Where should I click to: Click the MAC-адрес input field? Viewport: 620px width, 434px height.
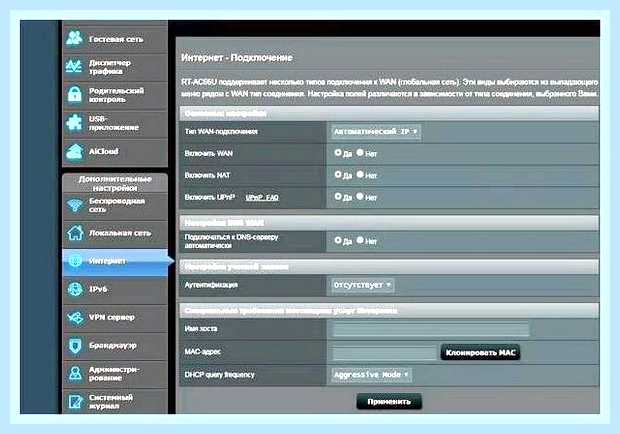pos(385,352)
